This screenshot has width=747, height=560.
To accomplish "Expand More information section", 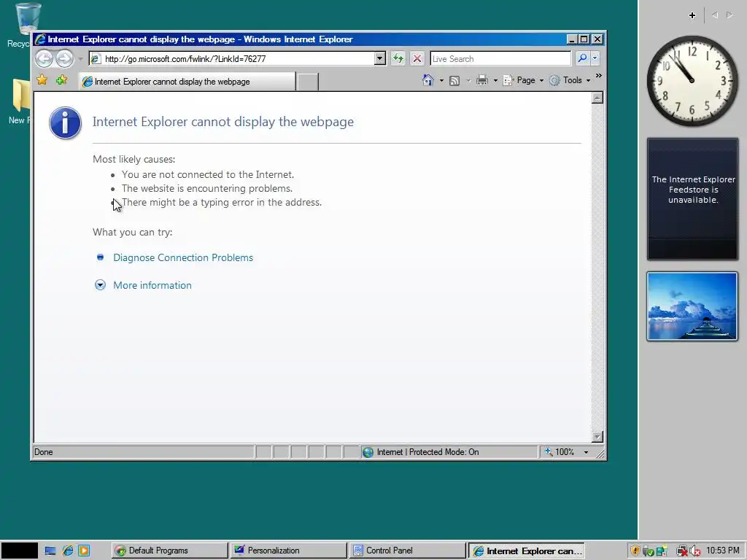I will (x=152, y=285).
